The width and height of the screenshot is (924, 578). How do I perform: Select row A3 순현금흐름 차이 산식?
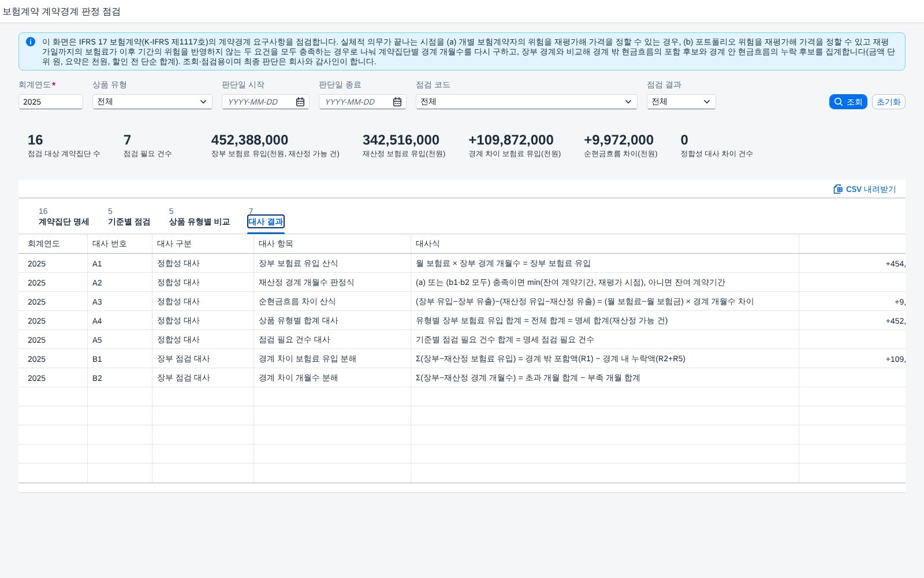click(462, 301)
